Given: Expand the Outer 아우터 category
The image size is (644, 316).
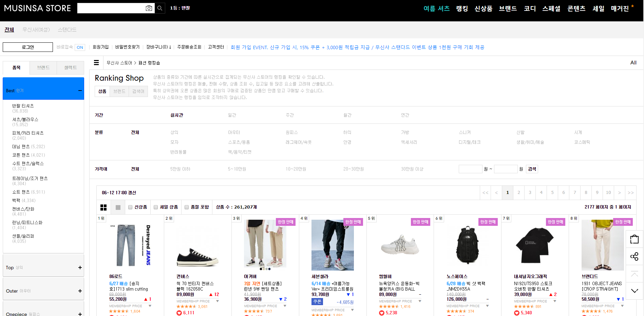Looking at the screenshot, I should (43, 291).
